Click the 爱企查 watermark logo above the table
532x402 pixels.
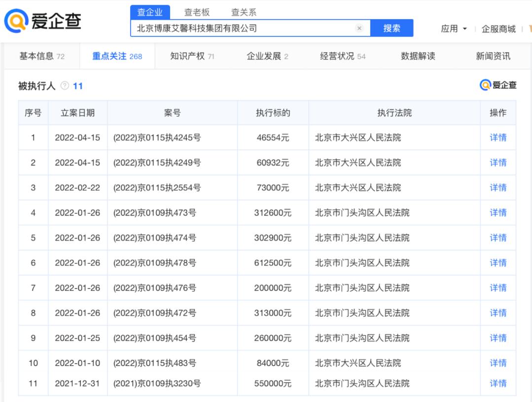coord(499,85)
